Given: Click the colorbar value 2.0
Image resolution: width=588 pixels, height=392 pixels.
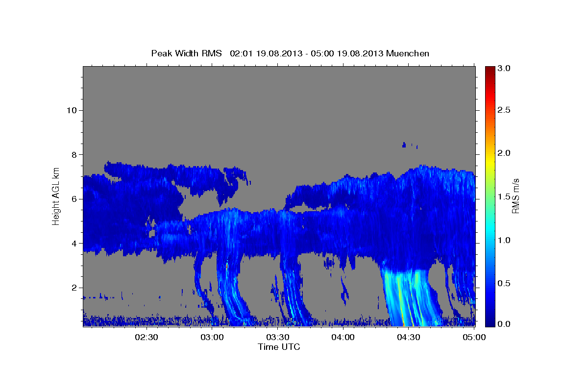Looking at the screenshot, I should (x=505, y=153).
